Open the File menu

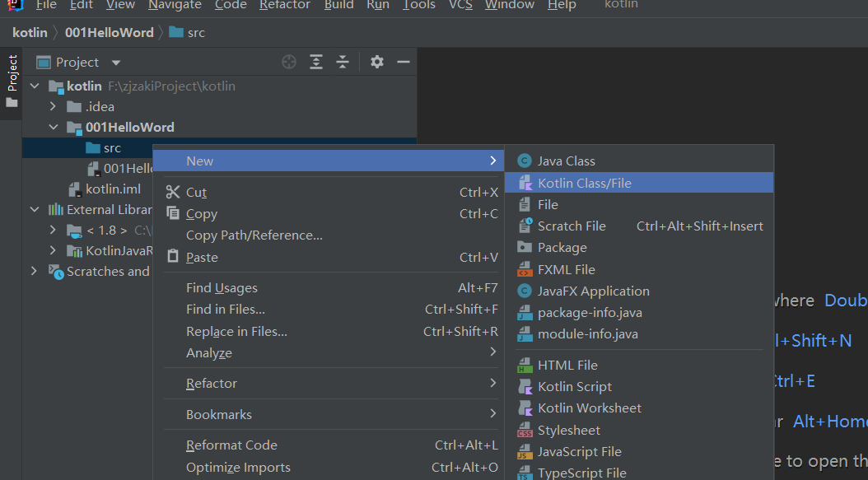(x=46, y=5)
